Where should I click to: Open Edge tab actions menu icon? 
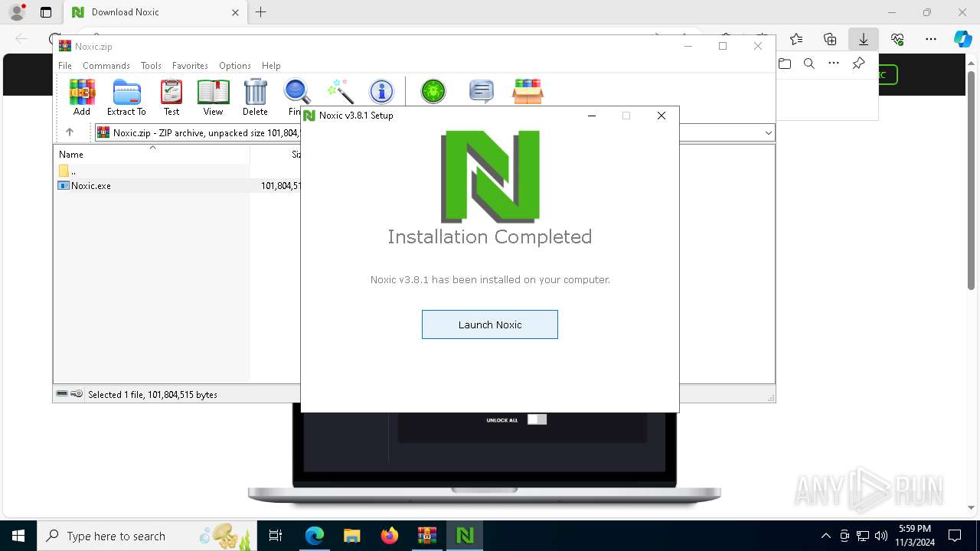coord(46,12)
